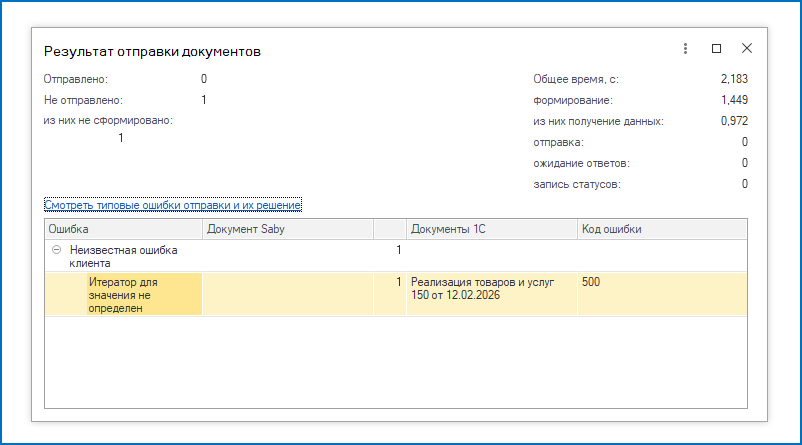Click the "Код ошибки" column header
802x445 pixels.
660,229
